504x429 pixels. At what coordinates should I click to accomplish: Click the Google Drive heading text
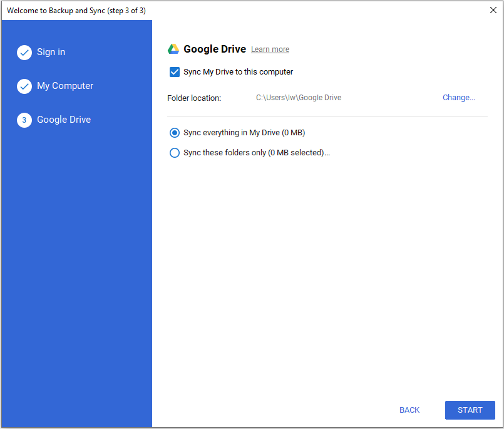[214, 48]
